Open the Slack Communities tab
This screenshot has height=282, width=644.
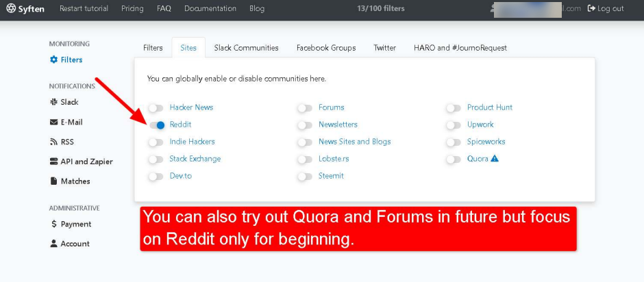247,48
